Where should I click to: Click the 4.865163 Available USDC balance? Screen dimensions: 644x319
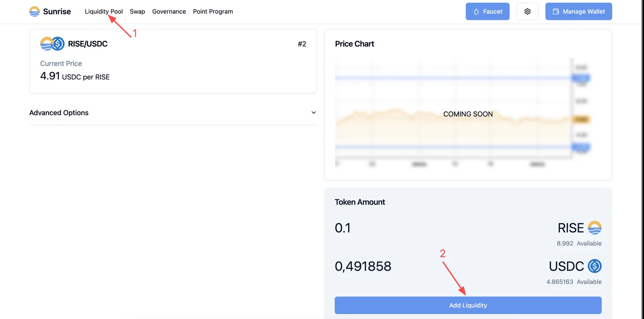click(x=574, y=282)
